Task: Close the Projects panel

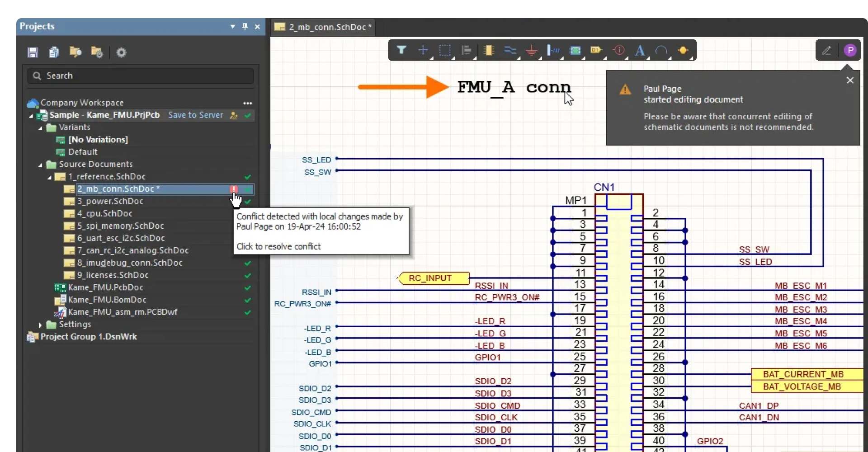Action: [257, 27]
